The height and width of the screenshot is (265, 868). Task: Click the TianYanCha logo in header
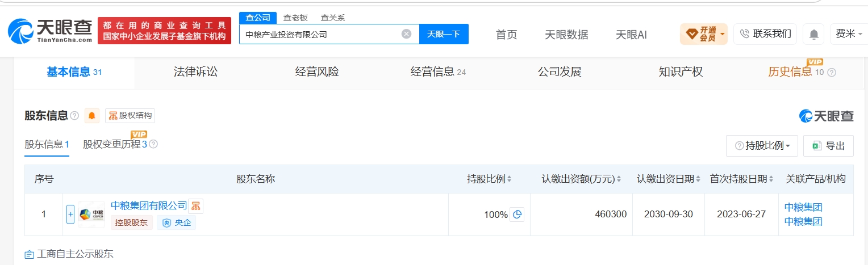(50, 31)
